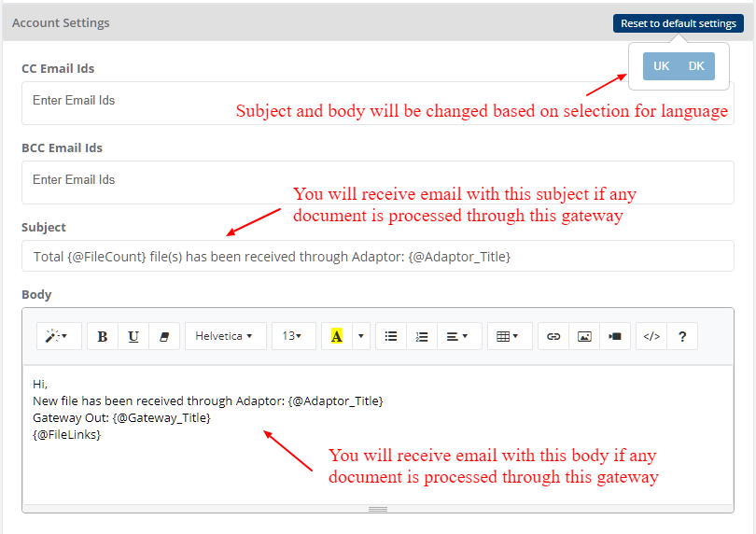Insert an ordered numbered list

tap(422, 336)
